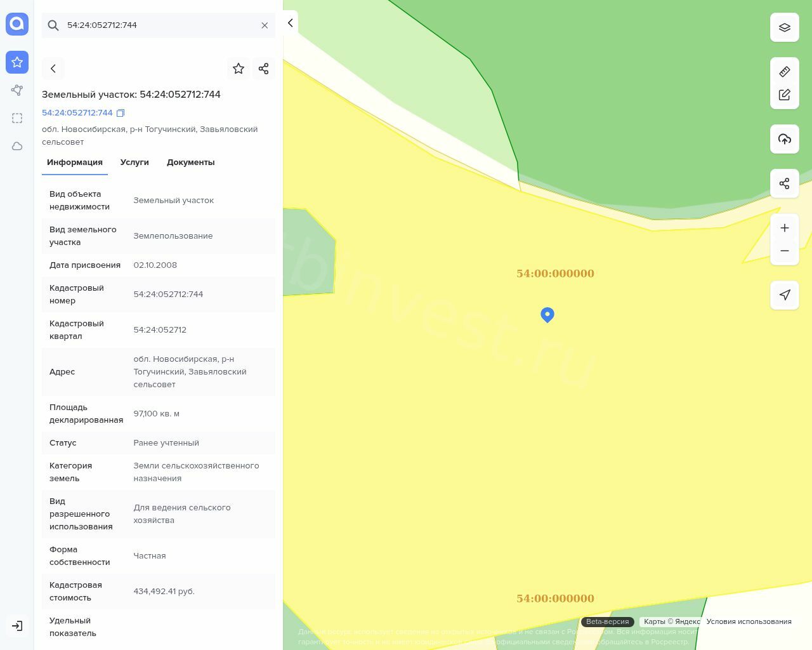Collapse the side info panel

click(290, 23)
